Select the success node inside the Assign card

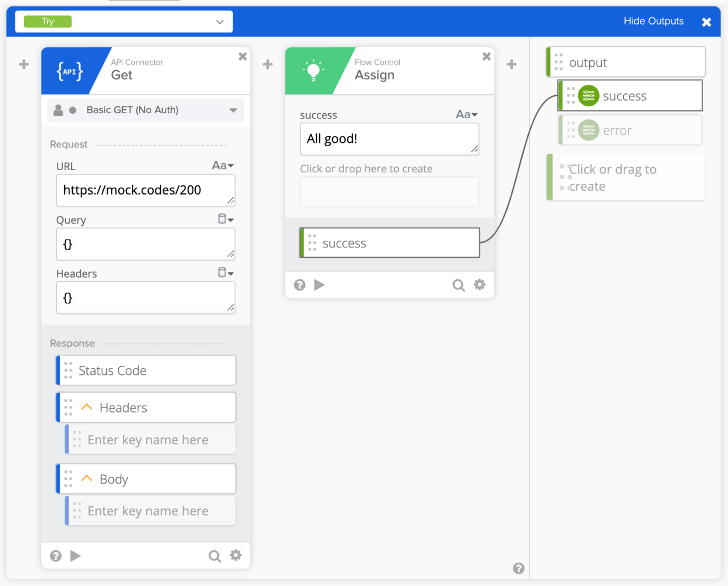click(x=389, y=242)
